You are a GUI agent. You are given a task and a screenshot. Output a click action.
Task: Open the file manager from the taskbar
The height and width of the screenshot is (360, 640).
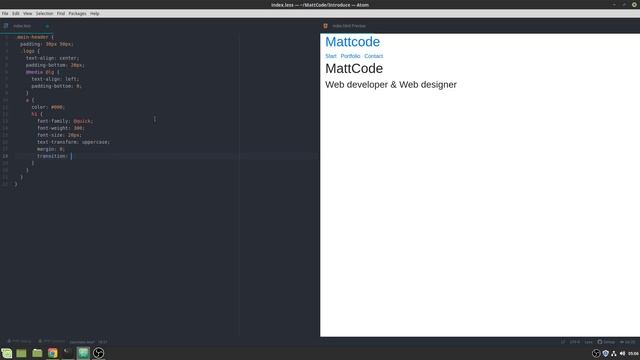tap(37, 353)
